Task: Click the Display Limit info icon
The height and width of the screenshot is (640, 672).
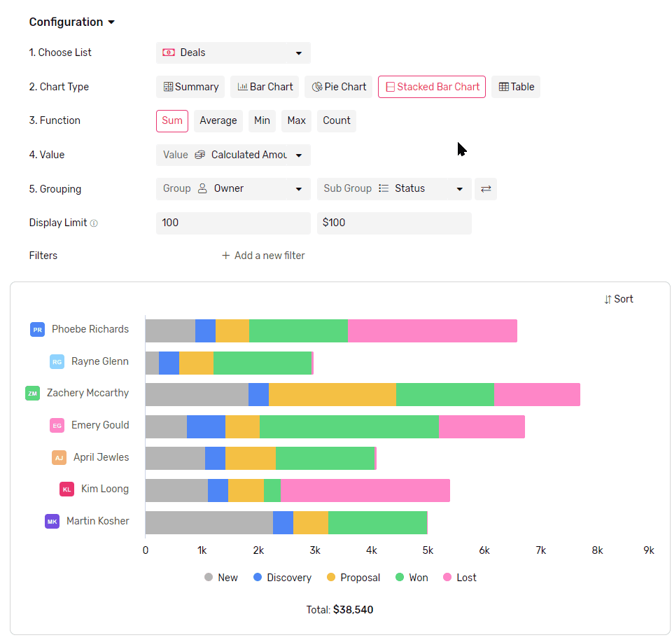Action: [x=94, y=223]
